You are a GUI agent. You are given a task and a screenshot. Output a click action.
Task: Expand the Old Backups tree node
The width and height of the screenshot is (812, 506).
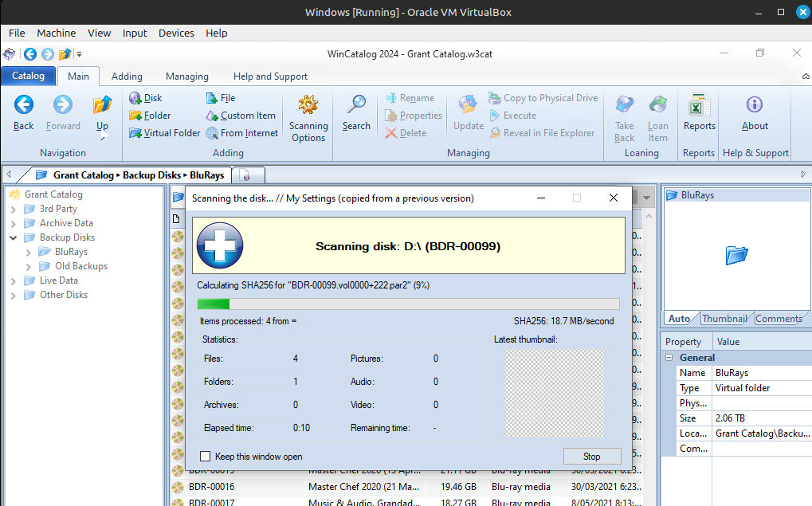point(29,267)
